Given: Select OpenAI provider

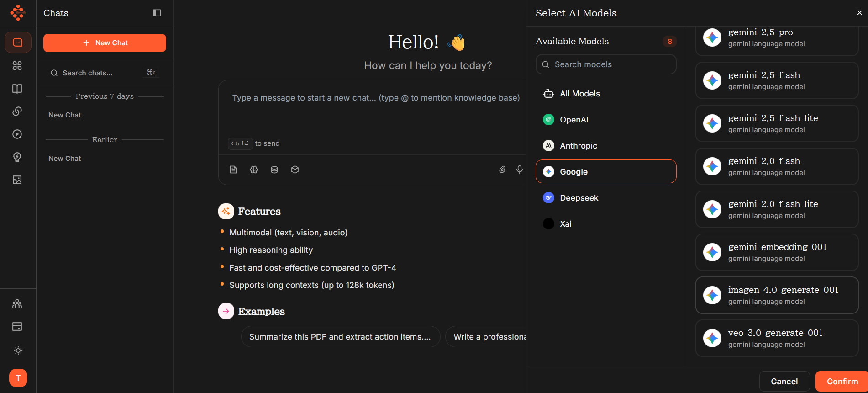Looking at the screenshot, I should 606,120.
